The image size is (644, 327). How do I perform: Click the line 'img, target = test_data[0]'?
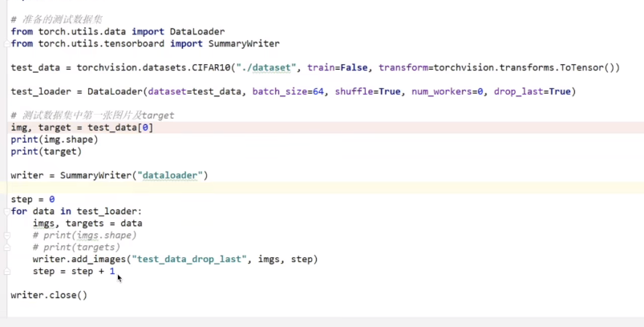(82, 127)
